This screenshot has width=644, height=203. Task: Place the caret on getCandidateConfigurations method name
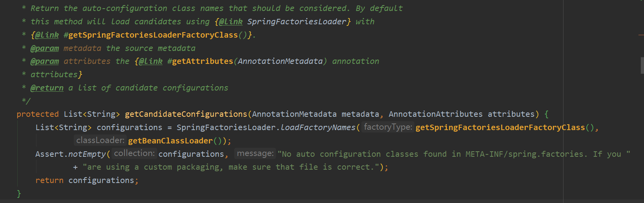point(186,114)
